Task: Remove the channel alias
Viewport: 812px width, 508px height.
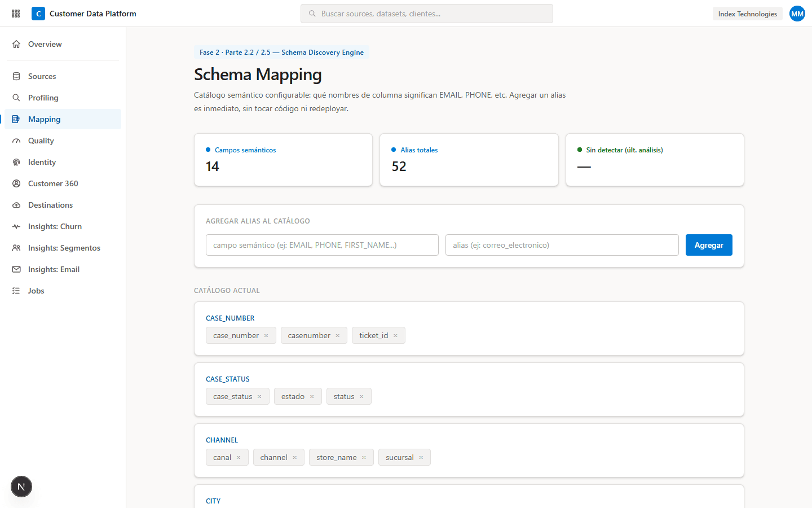Action: (x=294, y=457)
